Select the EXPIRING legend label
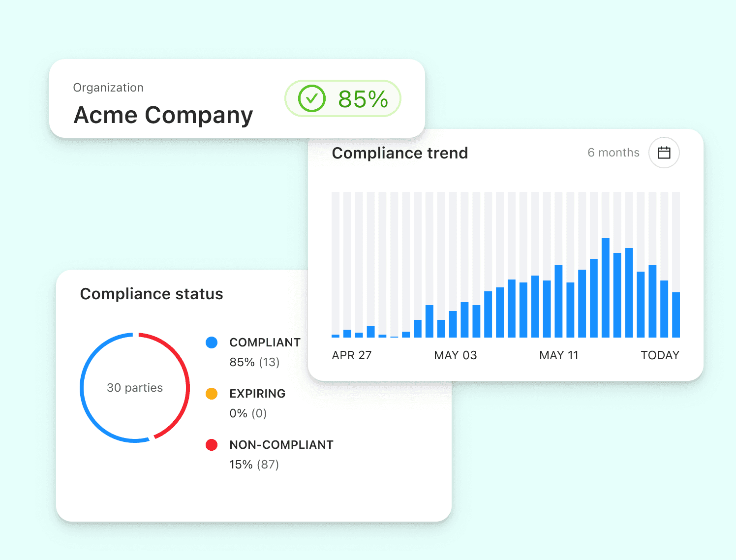736x560 pixels. coord(258,394)
